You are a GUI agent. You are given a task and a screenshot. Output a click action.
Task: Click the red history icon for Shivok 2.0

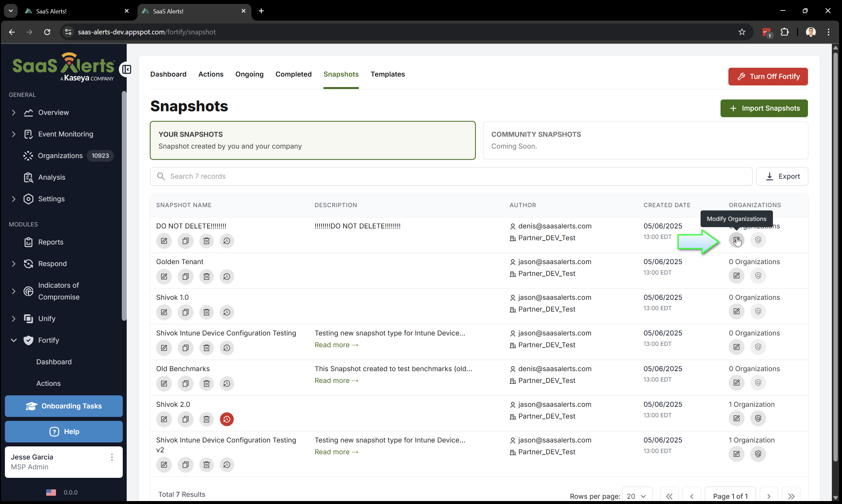(x=227, y=419)
